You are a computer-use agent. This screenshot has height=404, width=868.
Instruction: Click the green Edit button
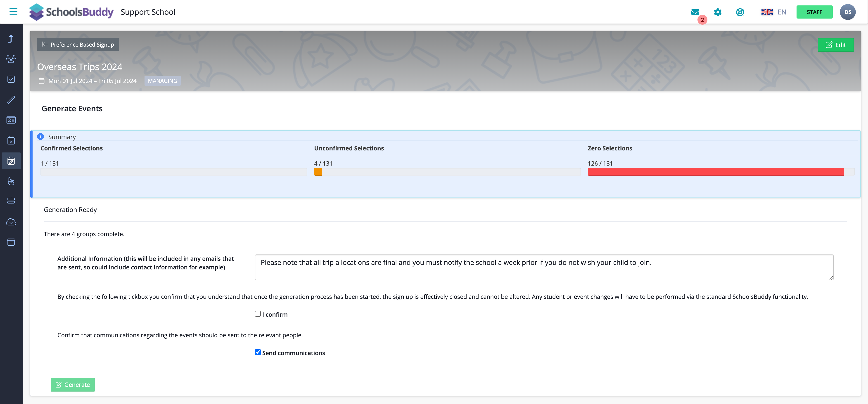point(836,45)
